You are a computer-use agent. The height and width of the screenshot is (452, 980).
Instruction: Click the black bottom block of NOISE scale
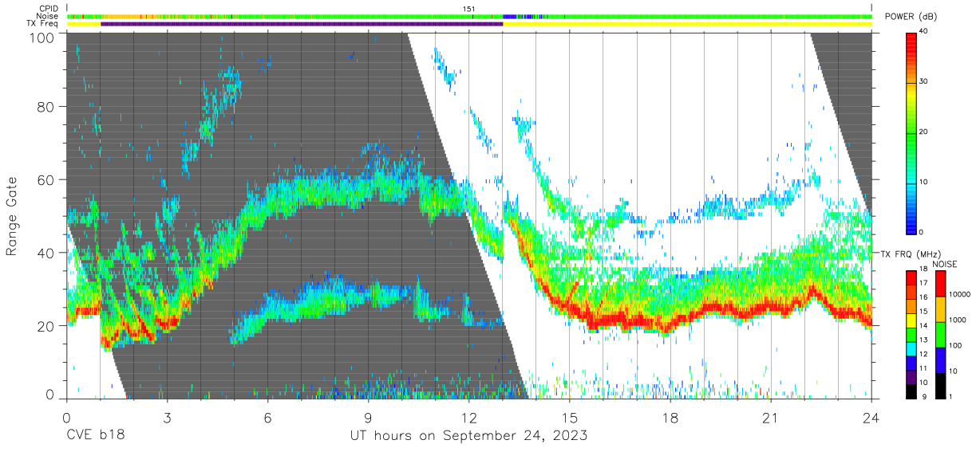pyautogui.click(x=939, y=386)
